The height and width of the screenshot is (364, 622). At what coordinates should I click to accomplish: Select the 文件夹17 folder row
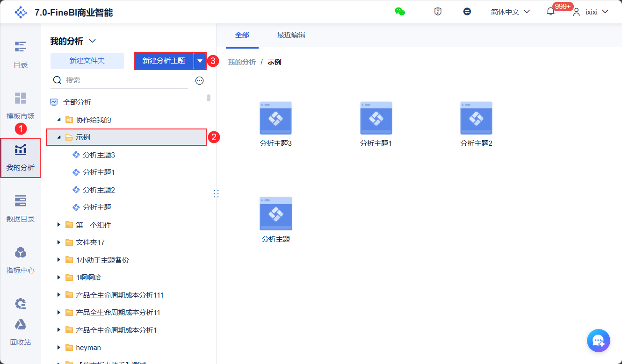click(x=126, y=242)
